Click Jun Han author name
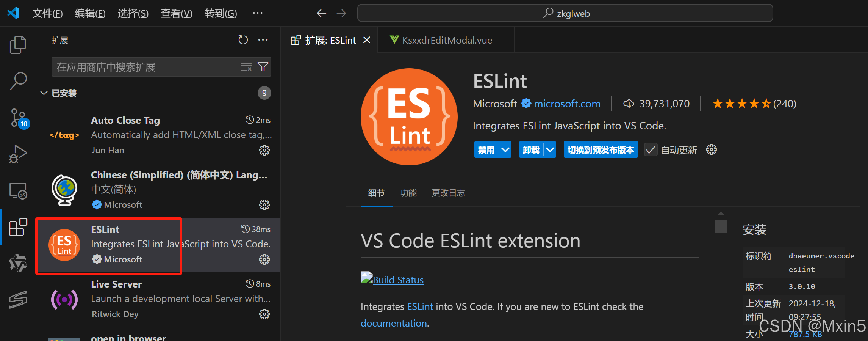 coord(108,150)
